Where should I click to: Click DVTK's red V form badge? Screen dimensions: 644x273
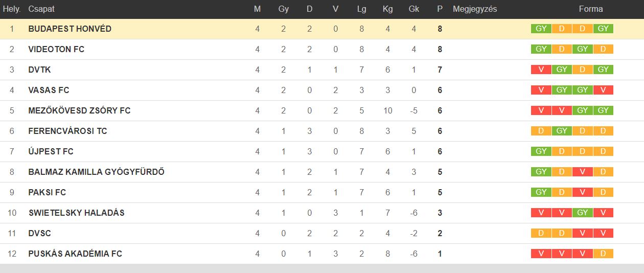pyautogui.click(x=541, y=70)
